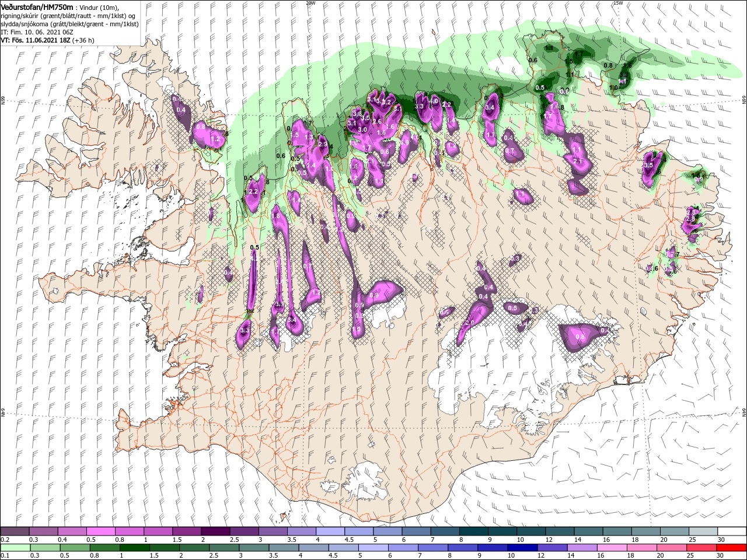
Task: Select the first snow legend swatch above 0.2
Action: pyautogui.click(x=15, y=532)
